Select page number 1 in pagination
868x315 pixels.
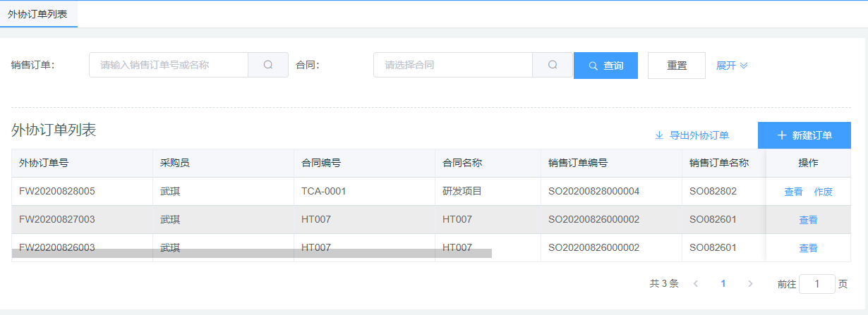coord(723,284)
